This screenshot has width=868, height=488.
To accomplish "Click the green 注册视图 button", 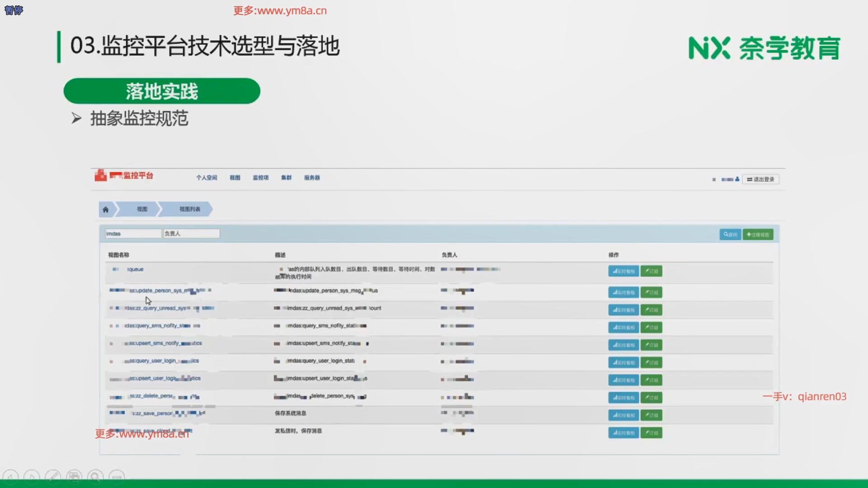I will point(758,235).
